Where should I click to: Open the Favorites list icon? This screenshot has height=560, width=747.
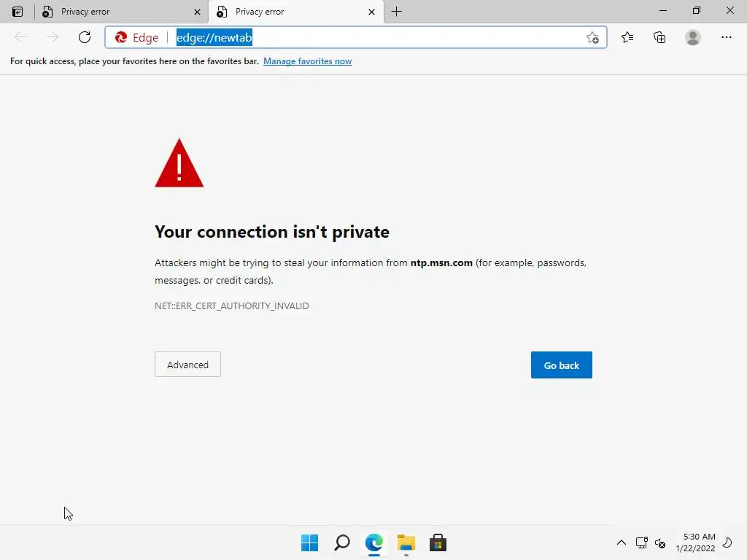point(627,37)
